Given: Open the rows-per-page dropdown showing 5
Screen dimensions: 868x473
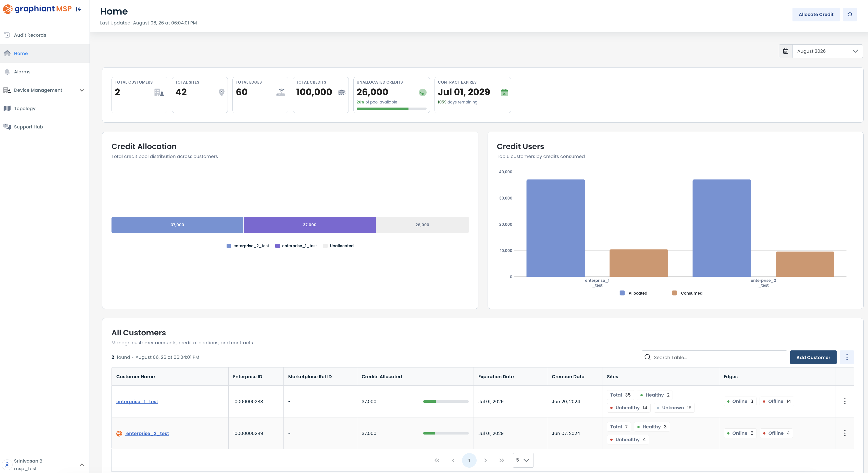Looking at the screenshot, I should (523, 460).
